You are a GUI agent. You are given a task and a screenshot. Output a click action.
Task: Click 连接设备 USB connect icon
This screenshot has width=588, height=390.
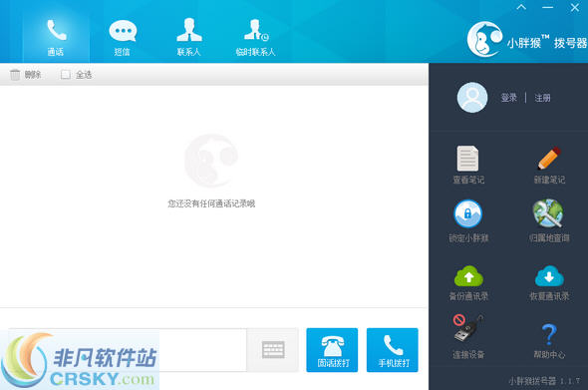468,328
